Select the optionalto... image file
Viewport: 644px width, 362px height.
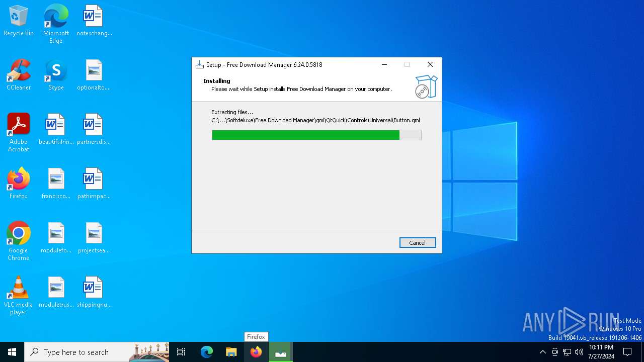point(94,75)
